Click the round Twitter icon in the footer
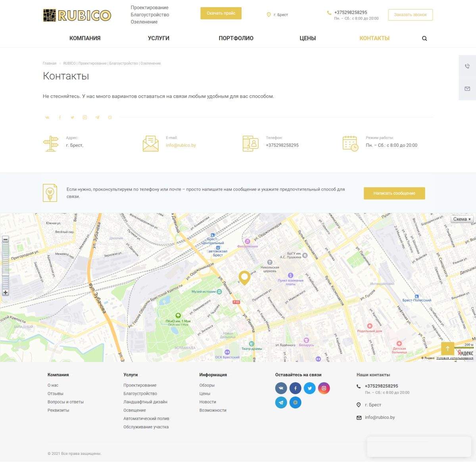This screenshot has width=476, height=462. pos(310,388)
